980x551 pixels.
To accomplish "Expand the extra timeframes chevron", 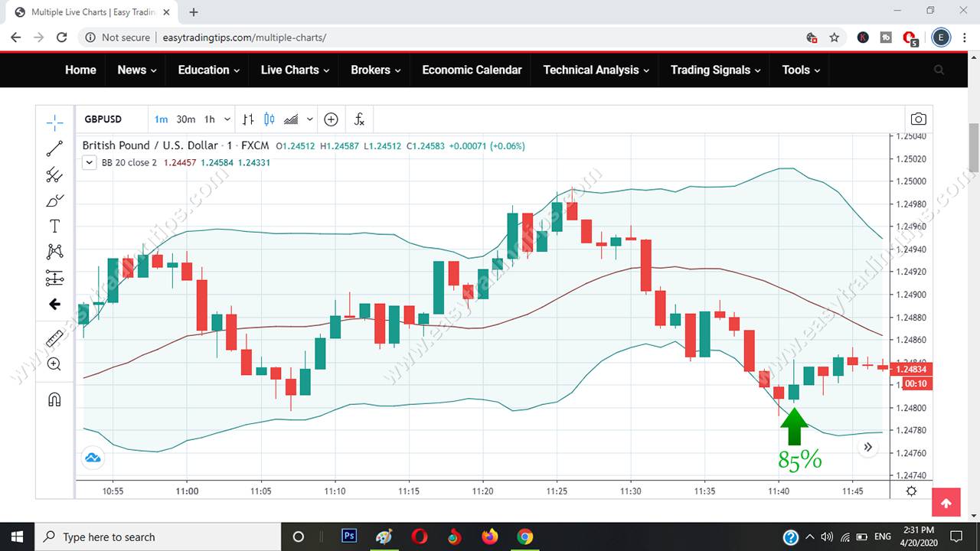I will [227, 119].
